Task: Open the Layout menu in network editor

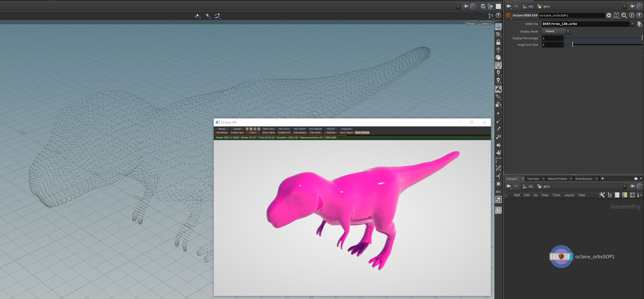Action: pos(569,195)
